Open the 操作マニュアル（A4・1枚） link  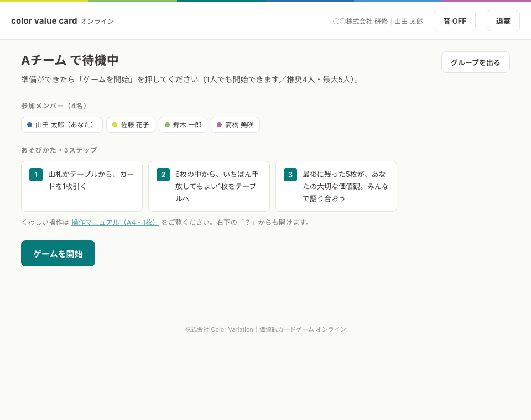tap(115, 222)
